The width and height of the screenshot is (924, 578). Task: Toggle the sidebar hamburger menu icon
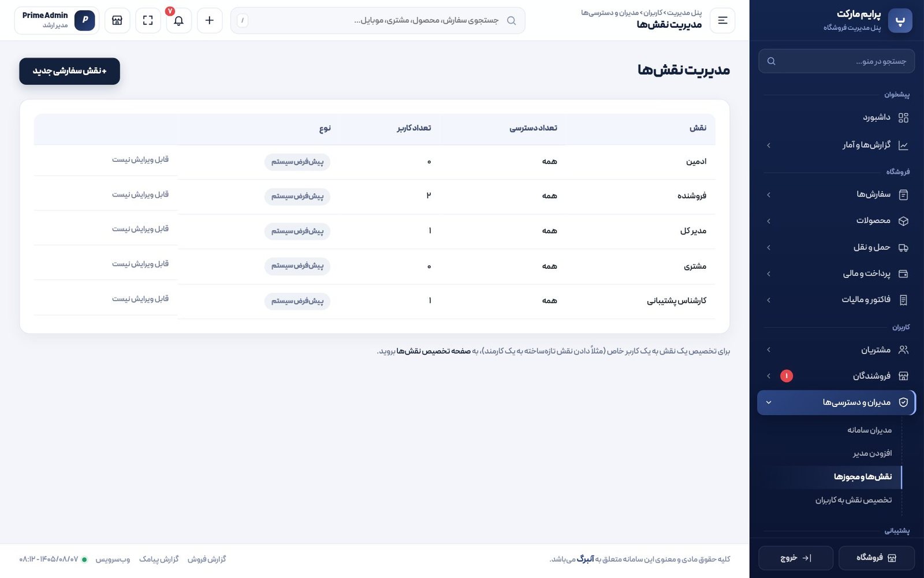[x=722, y=20]
